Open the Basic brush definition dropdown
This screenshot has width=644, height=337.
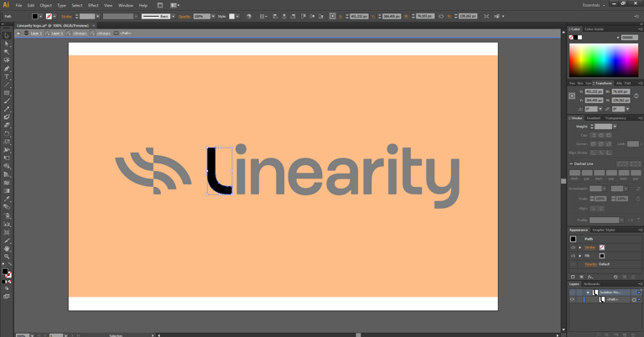point(173,17)
